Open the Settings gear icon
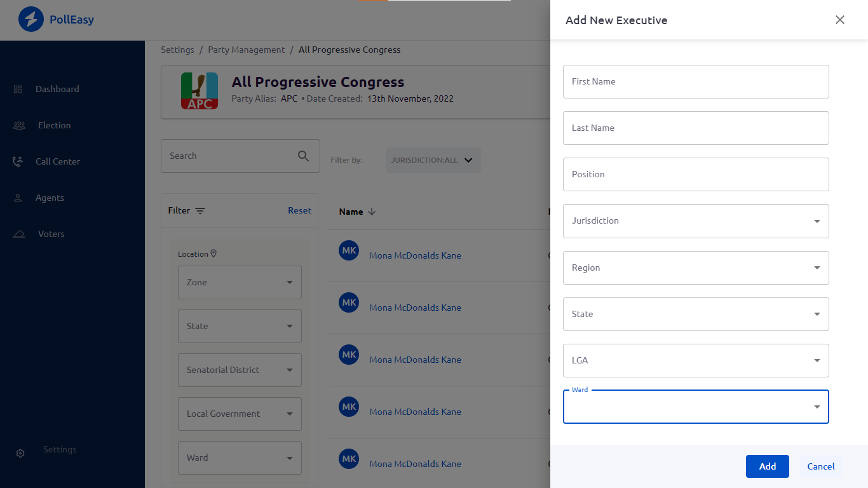 point(20,453)
